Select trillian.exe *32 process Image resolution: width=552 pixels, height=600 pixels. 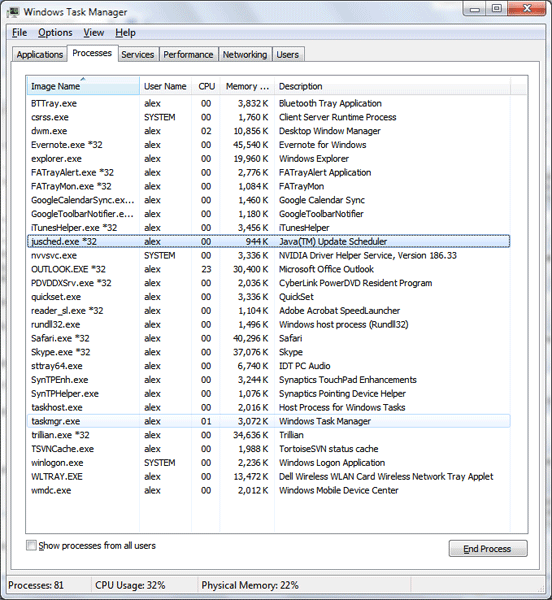click(269, 435)
